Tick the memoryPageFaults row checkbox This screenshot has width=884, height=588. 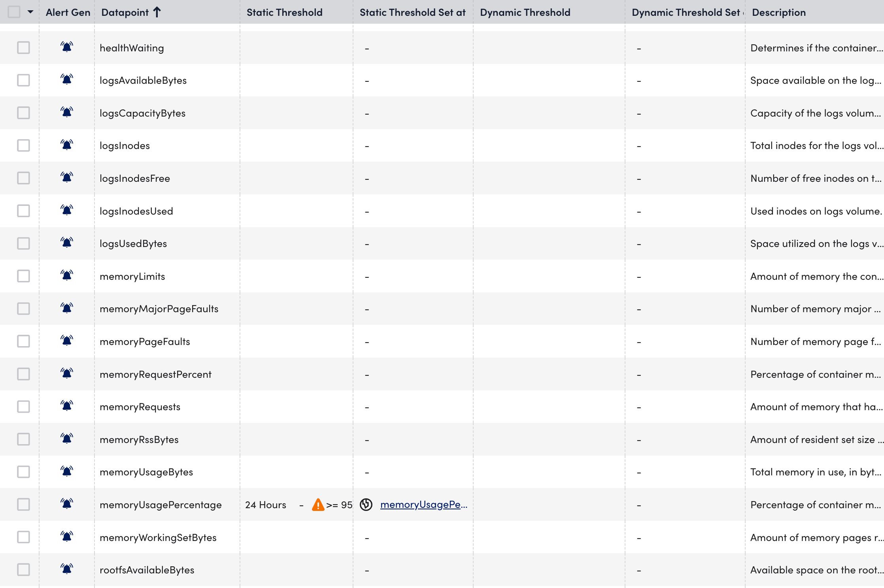click(x=23, y=341)
